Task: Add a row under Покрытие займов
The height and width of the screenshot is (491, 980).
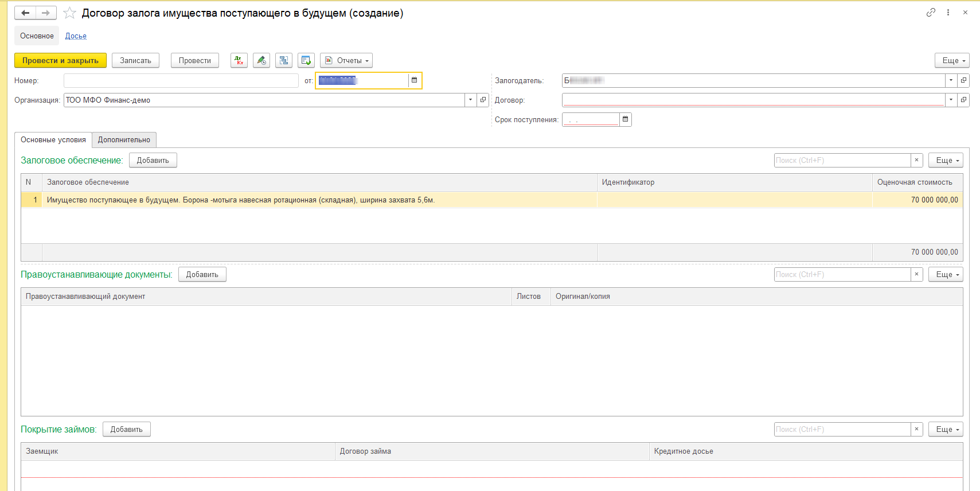Action: tap(127, 429)
